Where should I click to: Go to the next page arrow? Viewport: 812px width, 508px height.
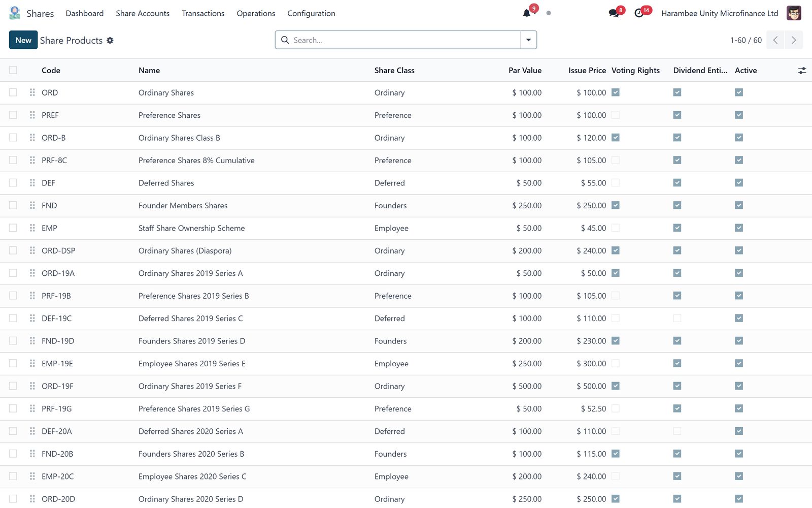pyautogui.click(x=794, y=40)
